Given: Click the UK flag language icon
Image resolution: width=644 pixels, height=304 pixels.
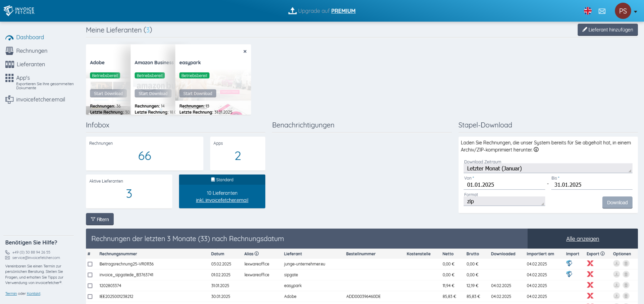Looking at the screenshot, I should click(588, 11).
